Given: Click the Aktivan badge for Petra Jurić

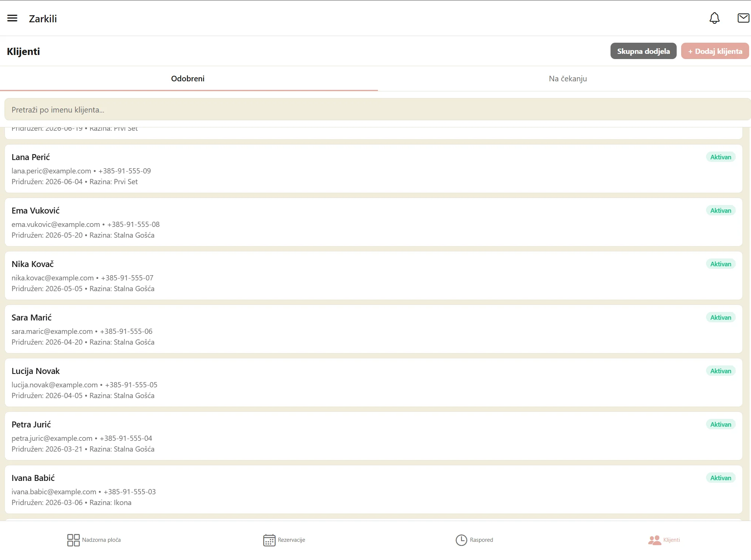Looking at the screenshot, I should coord(721,424).
